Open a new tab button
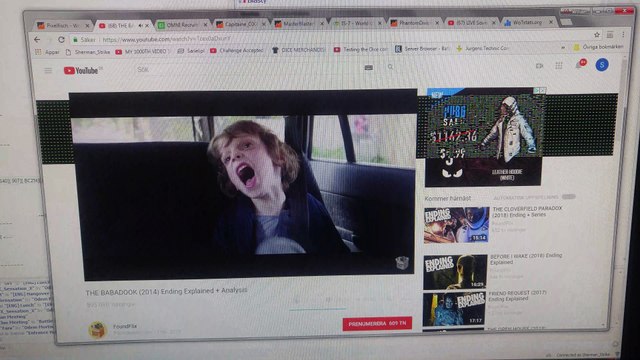 tap(566, 22)
